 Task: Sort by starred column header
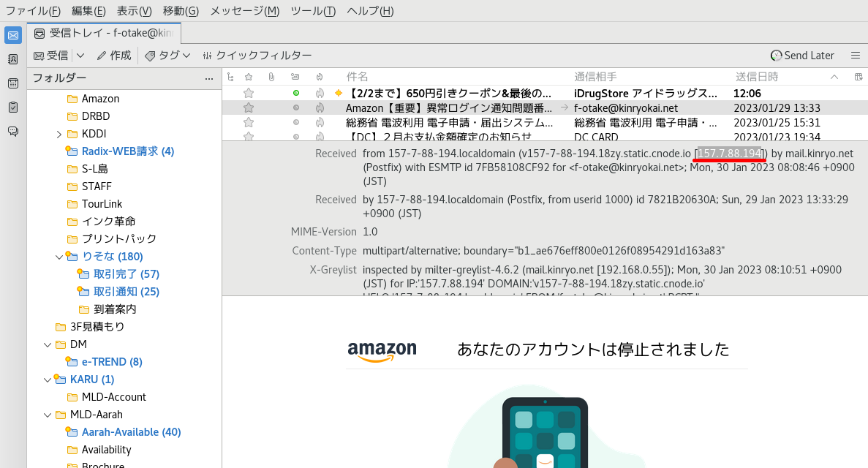coord(249,77)
